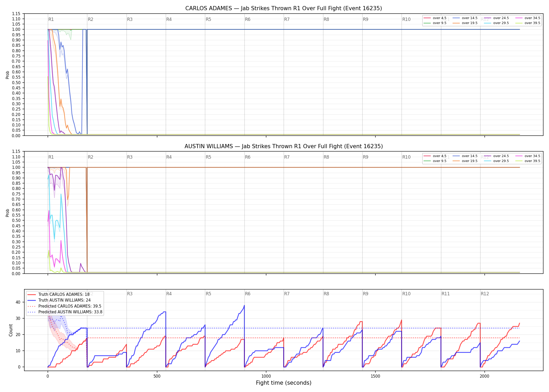Click the 'Truth CARLOS ADAMES: 18' legend entry

click(59, 294)
